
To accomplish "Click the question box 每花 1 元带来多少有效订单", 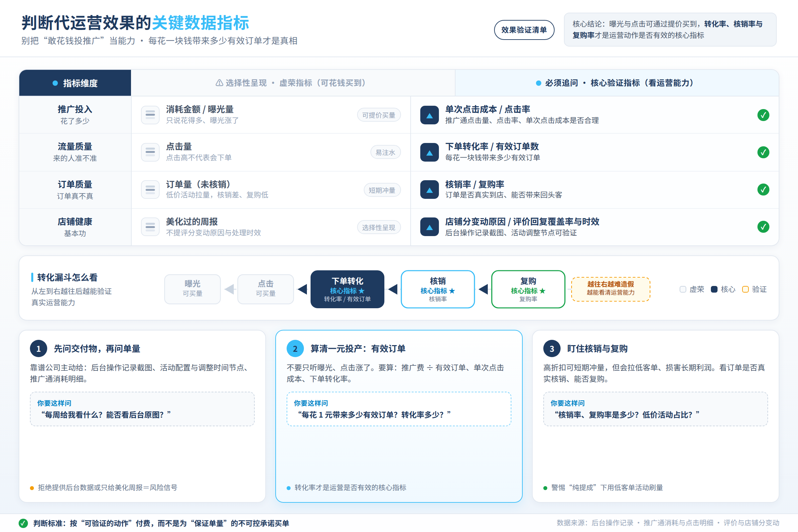I will [x=399, y=409].
